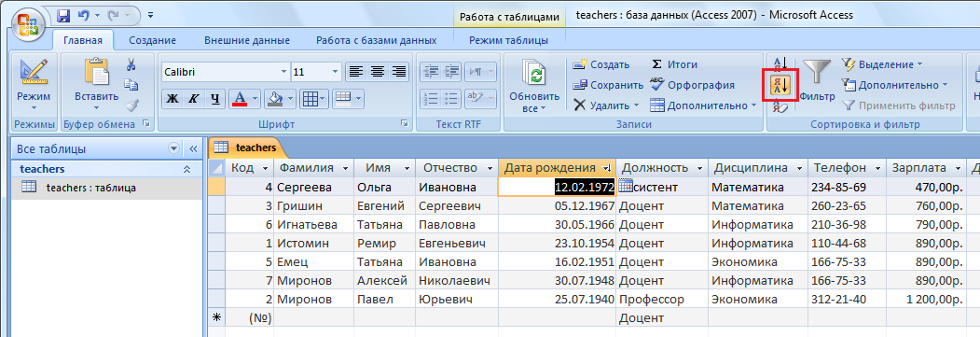Select the Format Painter brush icon
Screen dimensions: 980x337
[x=131, y=105]
